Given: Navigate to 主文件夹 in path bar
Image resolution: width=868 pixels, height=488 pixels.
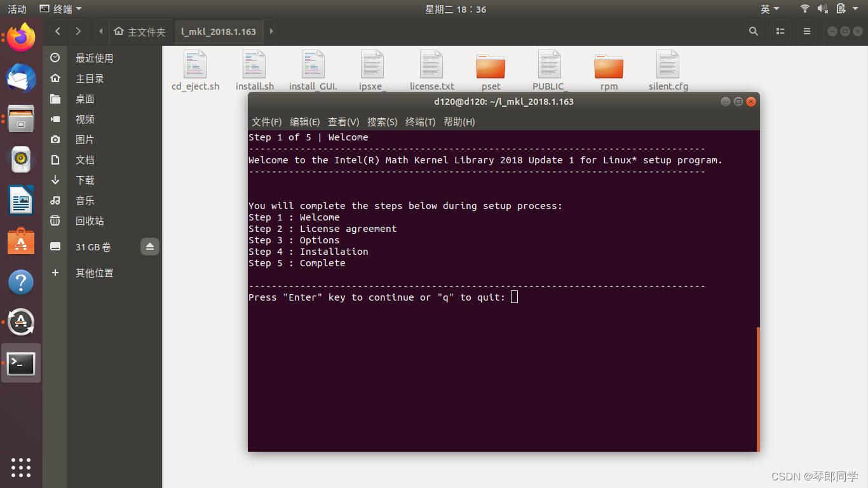Looking at the screenshot, I should [140, 31].
